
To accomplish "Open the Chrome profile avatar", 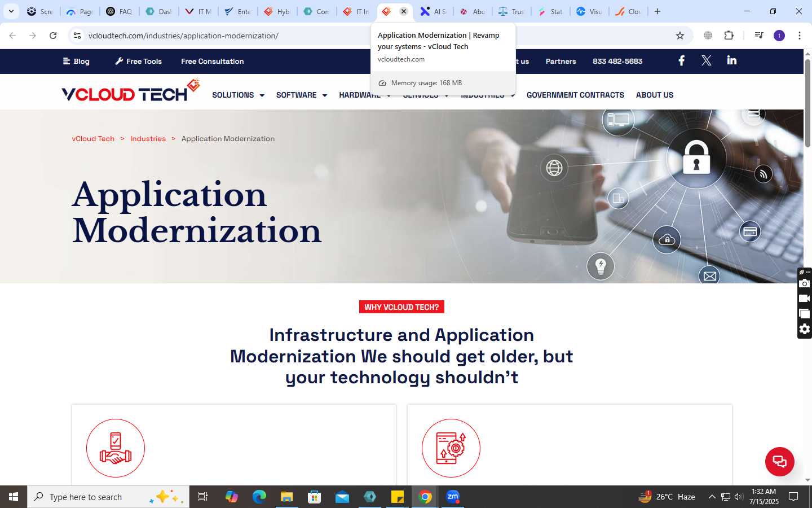I will [779, 36].
